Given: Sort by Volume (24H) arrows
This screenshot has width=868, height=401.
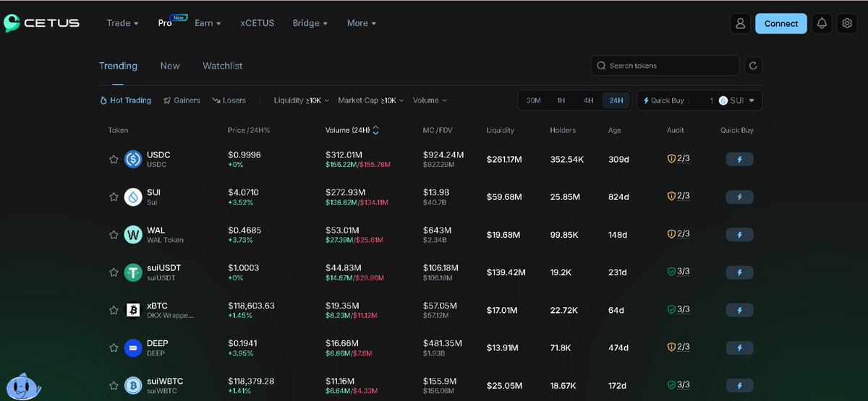Looking at the screenshot, I should (x=375, y=131).
